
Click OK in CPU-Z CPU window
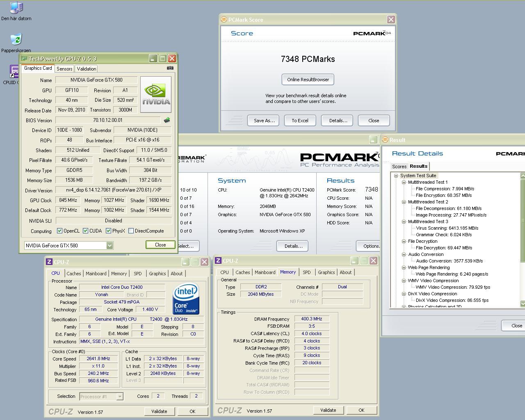(192, 411)
